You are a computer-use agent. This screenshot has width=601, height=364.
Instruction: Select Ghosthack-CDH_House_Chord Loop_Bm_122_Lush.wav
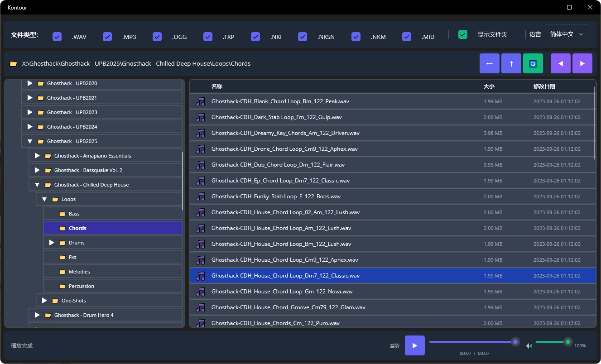393,244
